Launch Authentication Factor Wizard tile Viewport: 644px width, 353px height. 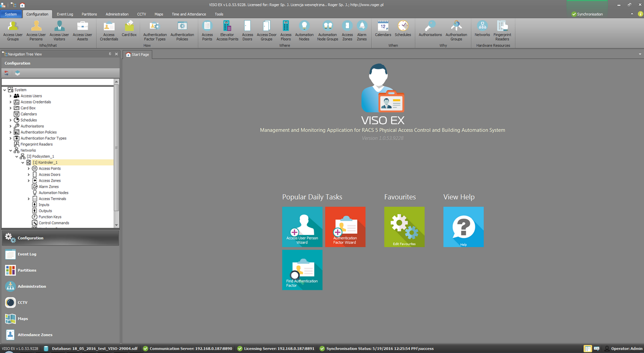345,227
